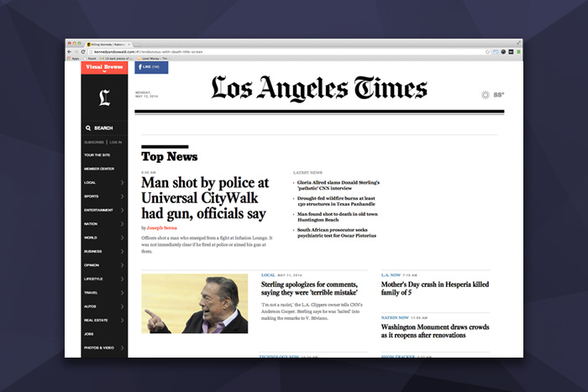Click the Log In link
The image size is (588, 392).
point(116,143)
